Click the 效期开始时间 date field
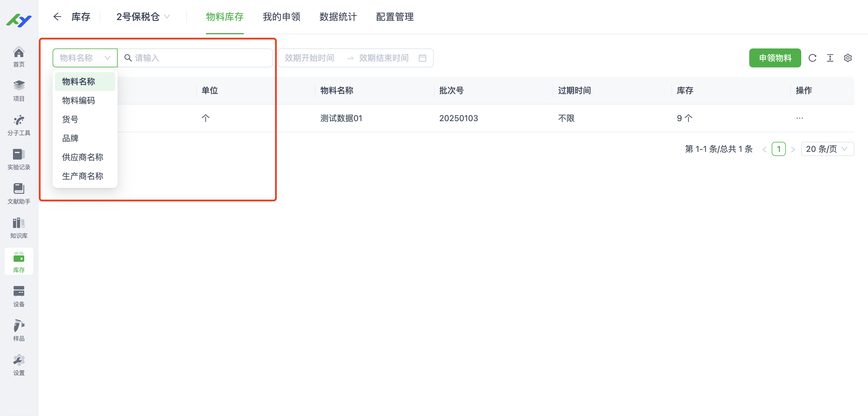Screen dimensions: 868x416 pos(309,58)
